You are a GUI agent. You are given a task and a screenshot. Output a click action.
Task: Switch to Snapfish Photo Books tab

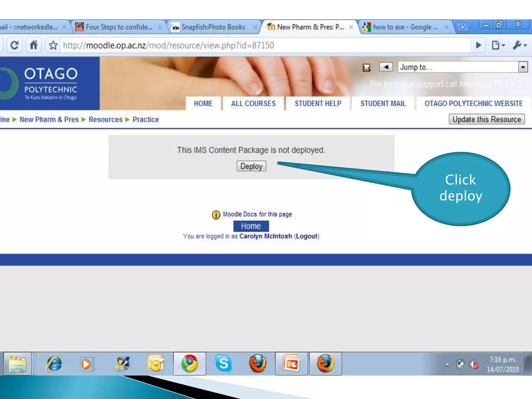click(x=213, y=27)
